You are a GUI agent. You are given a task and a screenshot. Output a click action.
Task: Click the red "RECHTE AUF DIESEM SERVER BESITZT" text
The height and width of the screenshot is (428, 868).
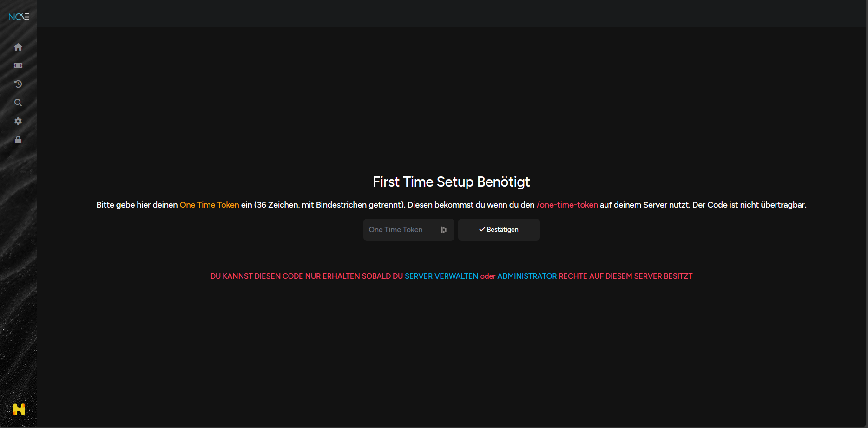click(x=625, y=276)
